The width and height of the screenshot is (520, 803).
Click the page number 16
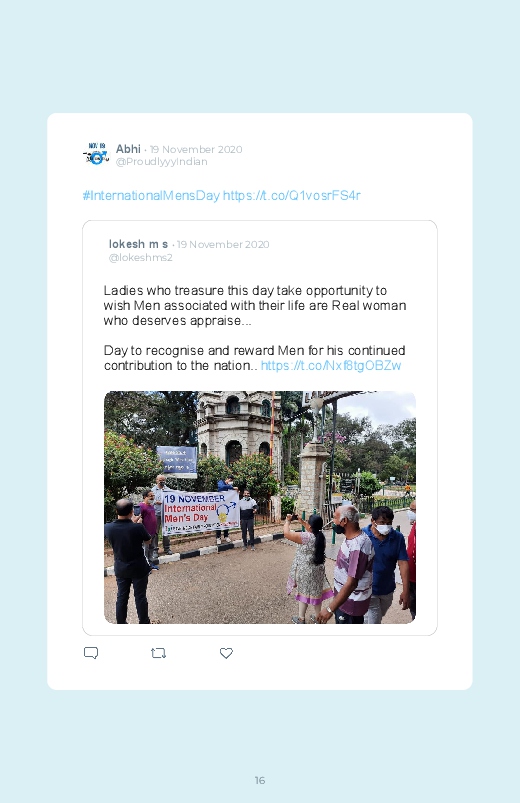260,780
